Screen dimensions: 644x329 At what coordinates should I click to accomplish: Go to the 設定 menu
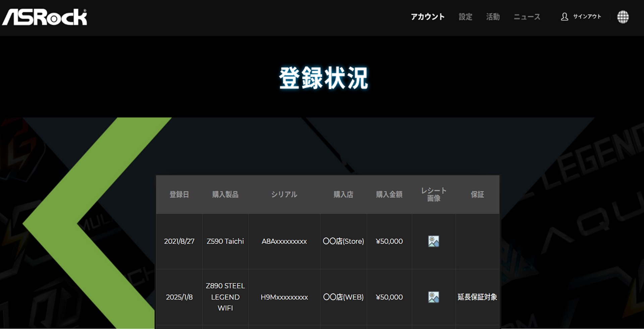tap(465, 17)
